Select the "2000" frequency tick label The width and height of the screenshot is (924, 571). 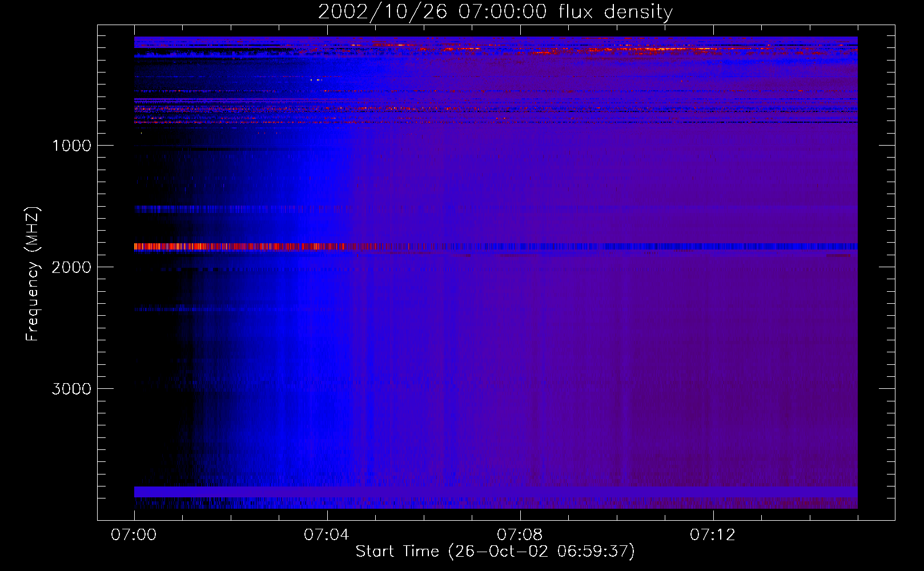71,267
